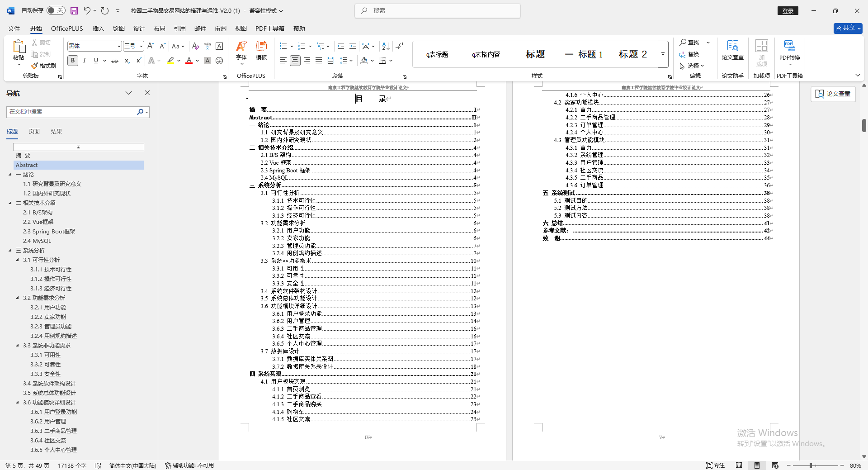Toggle bold formatting
This screenshot has width=868, height=470.
(72, 60)
